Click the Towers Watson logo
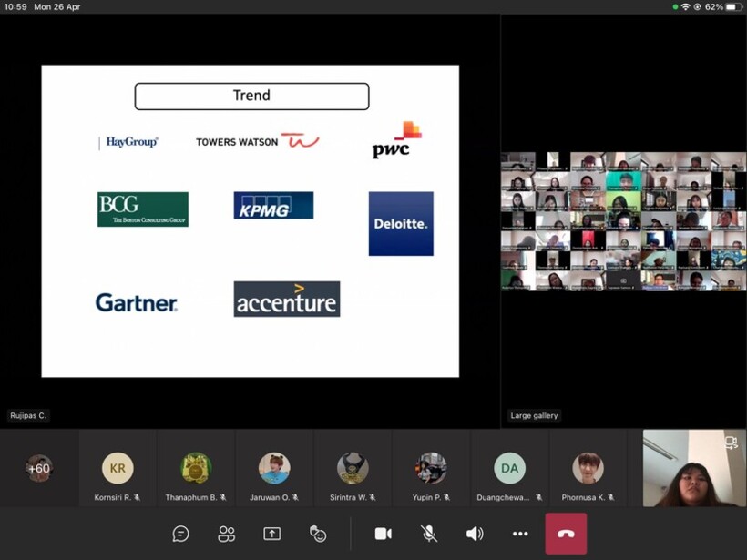The height and width of the screenshot is (560, 747). (x=258, y=141)
